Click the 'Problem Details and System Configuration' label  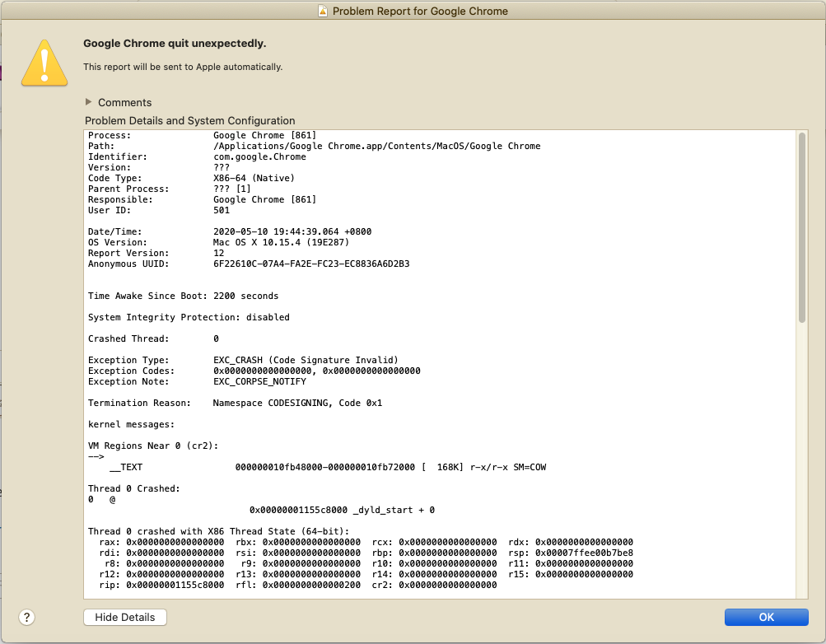pos(189,120)
